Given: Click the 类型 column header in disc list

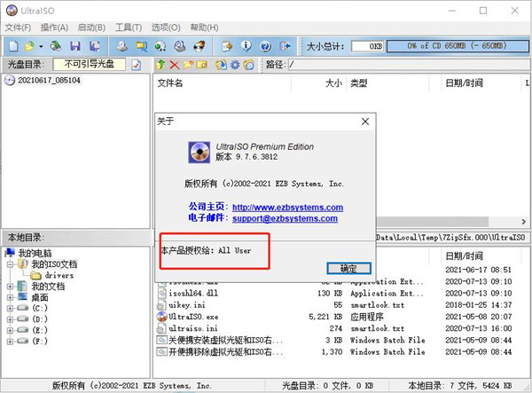Looking at the screenshot, I should pos(387,83).
